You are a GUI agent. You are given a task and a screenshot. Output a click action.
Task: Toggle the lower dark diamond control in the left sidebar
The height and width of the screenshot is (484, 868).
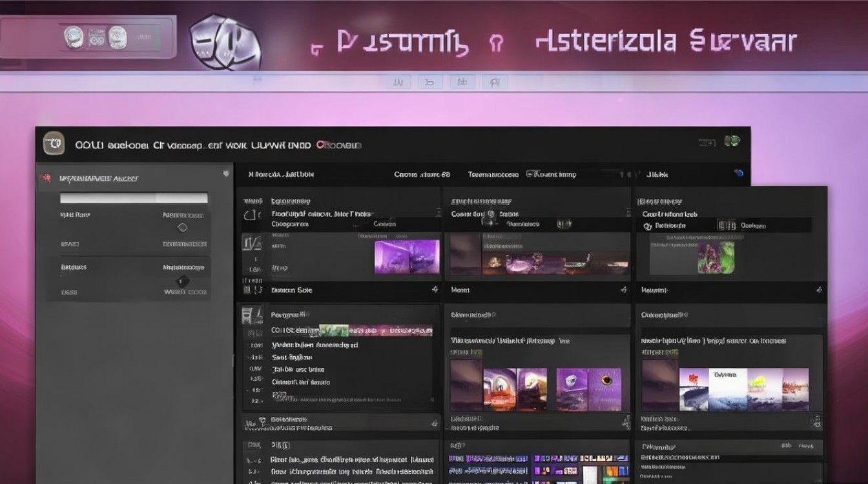(183, 281)
